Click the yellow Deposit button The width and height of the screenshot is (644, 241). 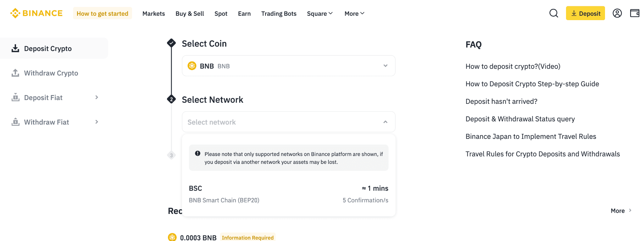coord(585,13)
